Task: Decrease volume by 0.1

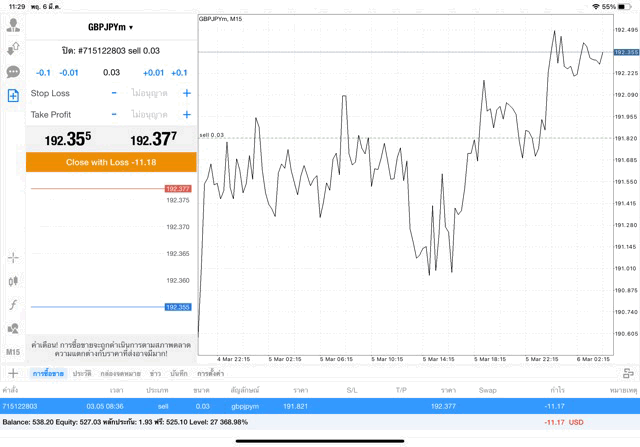Action: 43,73
